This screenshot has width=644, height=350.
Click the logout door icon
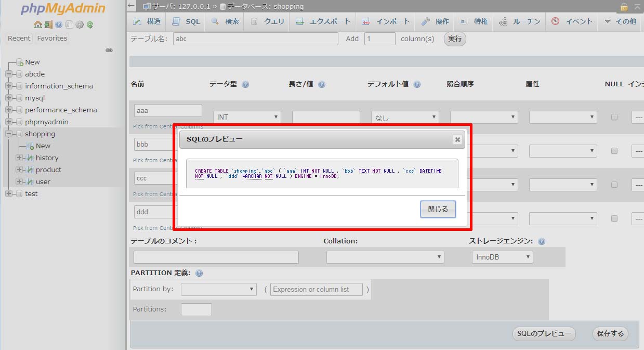pos(48,24)
